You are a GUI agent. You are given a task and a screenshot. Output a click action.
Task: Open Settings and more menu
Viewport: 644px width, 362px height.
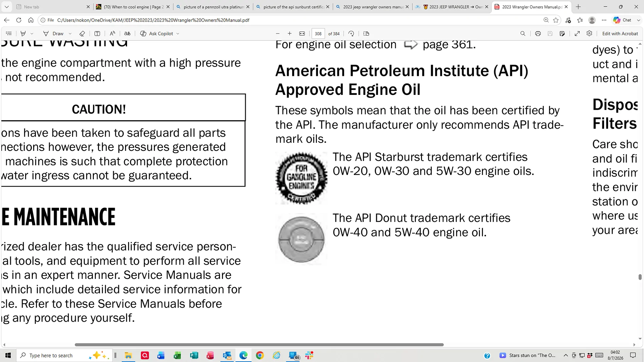(x=604, y=20)
